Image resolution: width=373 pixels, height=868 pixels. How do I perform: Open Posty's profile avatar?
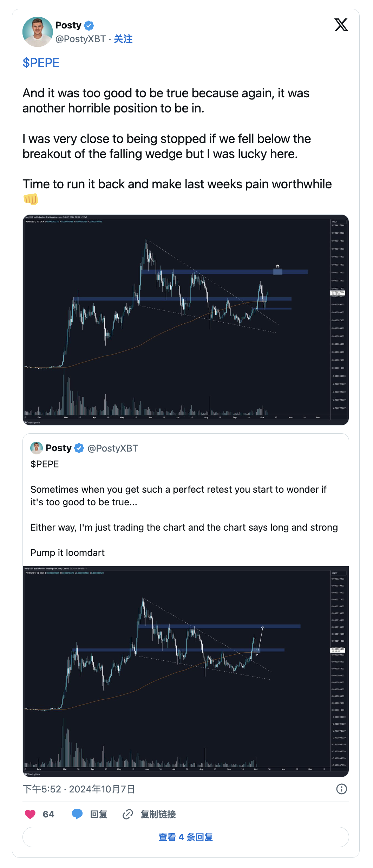pyautogui.click(x=38, y=32)
